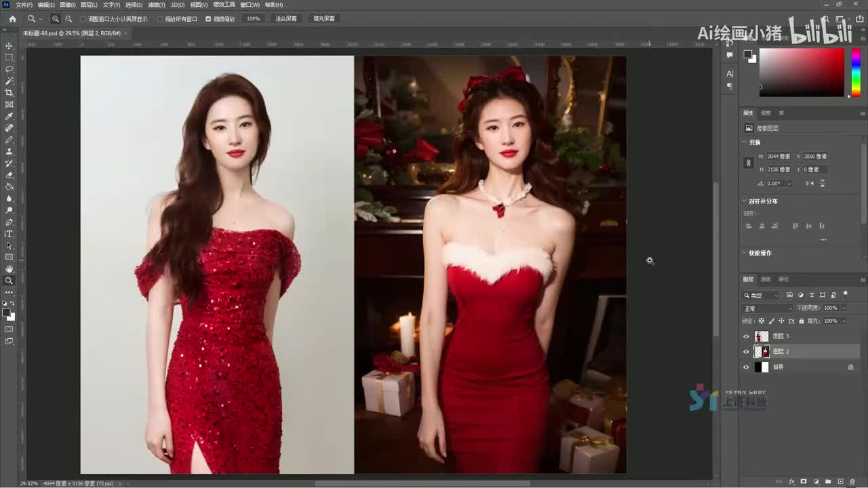Collapse the 快速操作 section

[x=744, y=253]
